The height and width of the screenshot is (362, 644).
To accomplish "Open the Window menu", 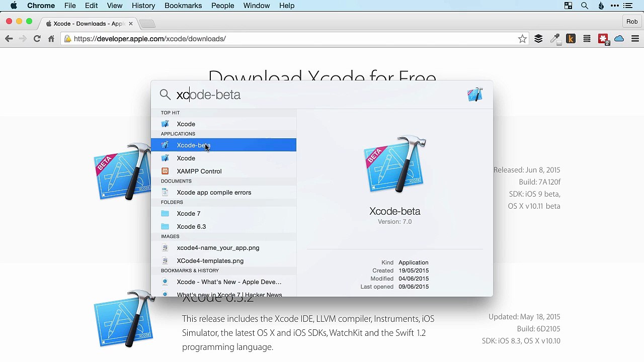I will [x=257, y=6].
